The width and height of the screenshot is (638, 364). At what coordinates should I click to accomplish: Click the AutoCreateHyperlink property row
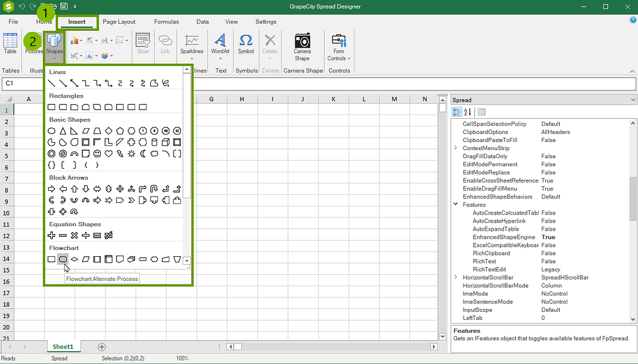[x=541, y=221]
